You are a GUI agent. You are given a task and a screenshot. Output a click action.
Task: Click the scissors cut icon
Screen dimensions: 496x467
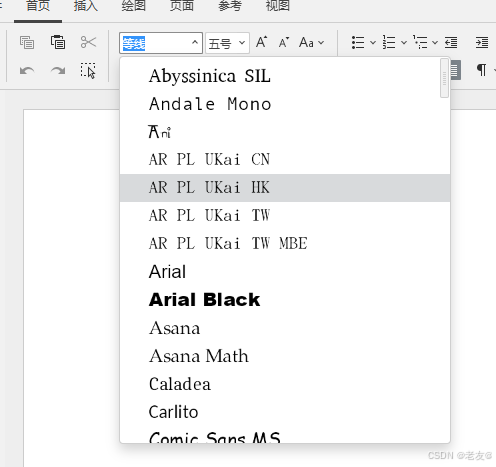[88, 42]
